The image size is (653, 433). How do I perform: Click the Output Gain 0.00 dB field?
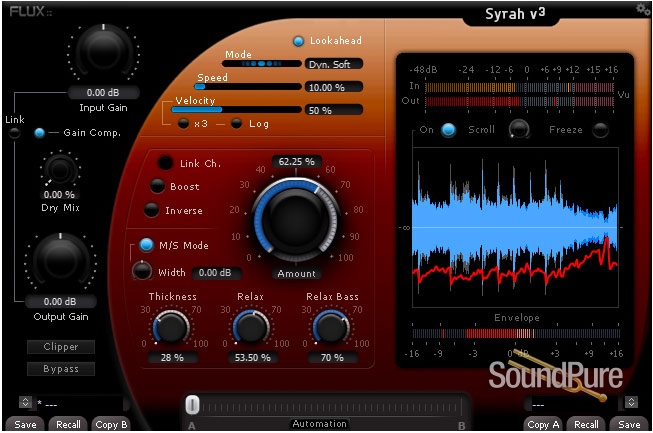coord(60,301)
